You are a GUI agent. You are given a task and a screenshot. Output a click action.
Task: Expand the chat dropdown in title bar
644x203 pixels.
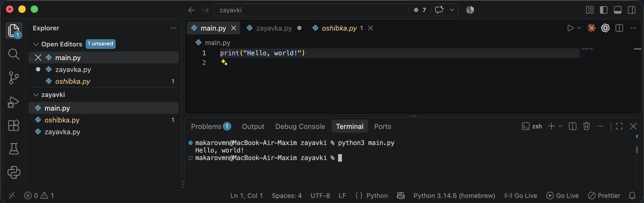(x=452, y=10)
